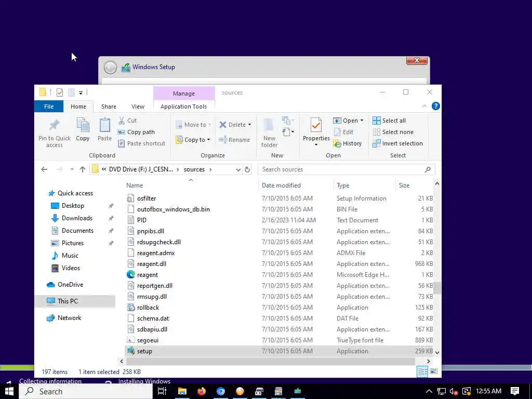Refresh the sources folder view
The height and width of the screenshot is (399, 532).
[x=247, y=169]
